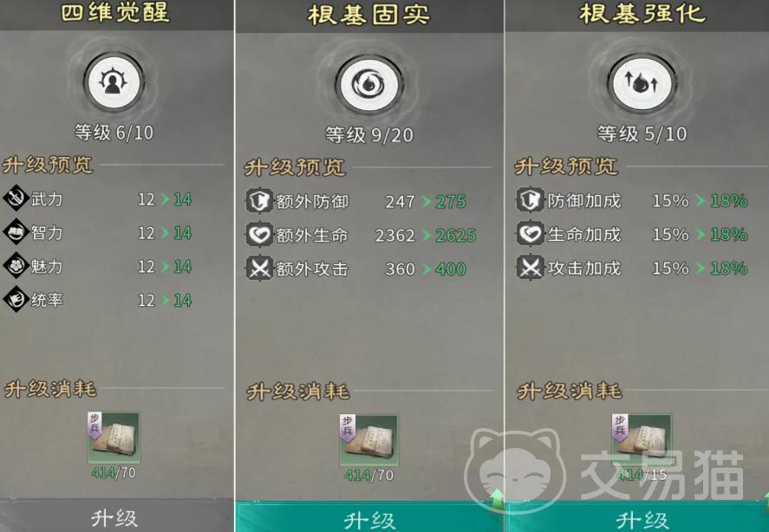Click the 四维觉醒 skill emblem icon
769x532 pixels.
click(114, 82)
